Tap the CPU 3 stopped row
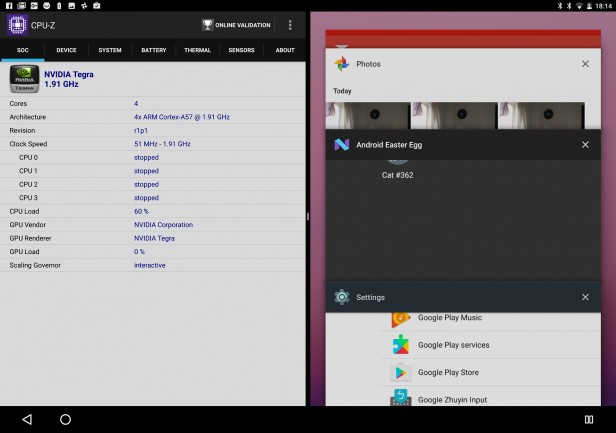 click(153, 198)
